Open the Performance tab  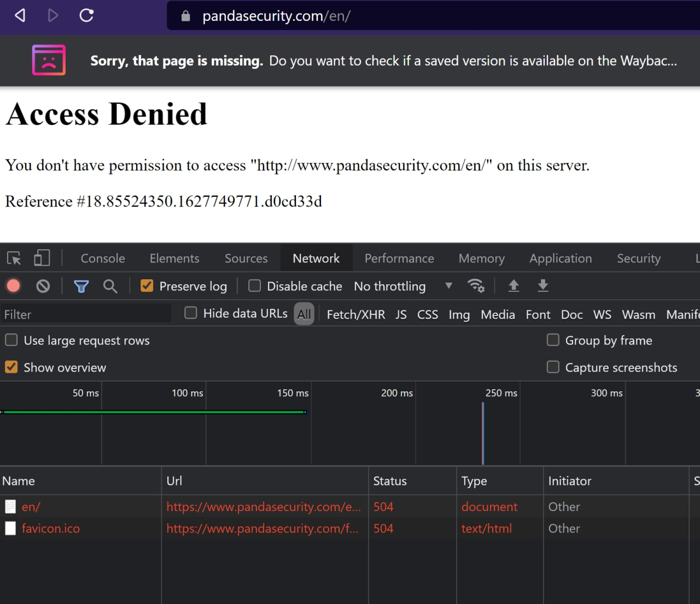[x=399, y=258]
